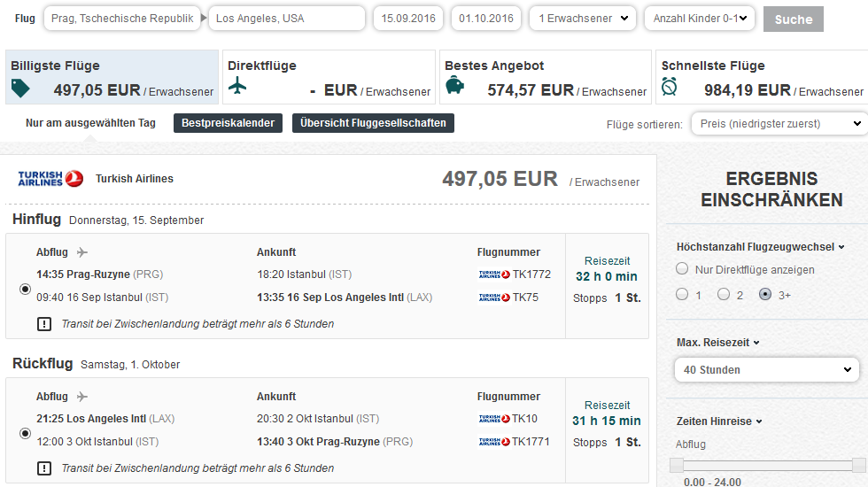Click the 14:35 Prag-Ruzyne departure text

pyautogui.click(x=99, y=274)
